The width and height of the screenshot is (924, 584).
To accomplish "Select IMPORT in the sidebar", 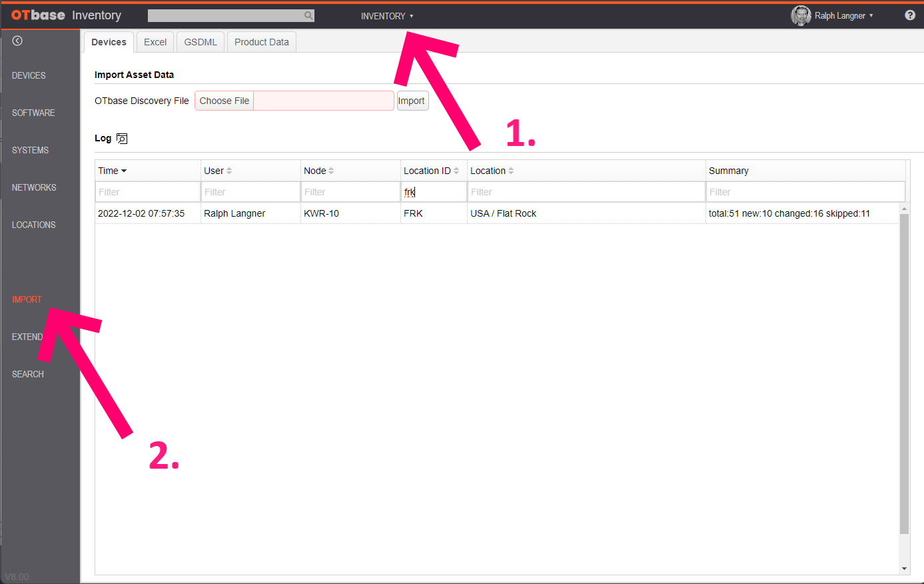I will tap(27, 299).
